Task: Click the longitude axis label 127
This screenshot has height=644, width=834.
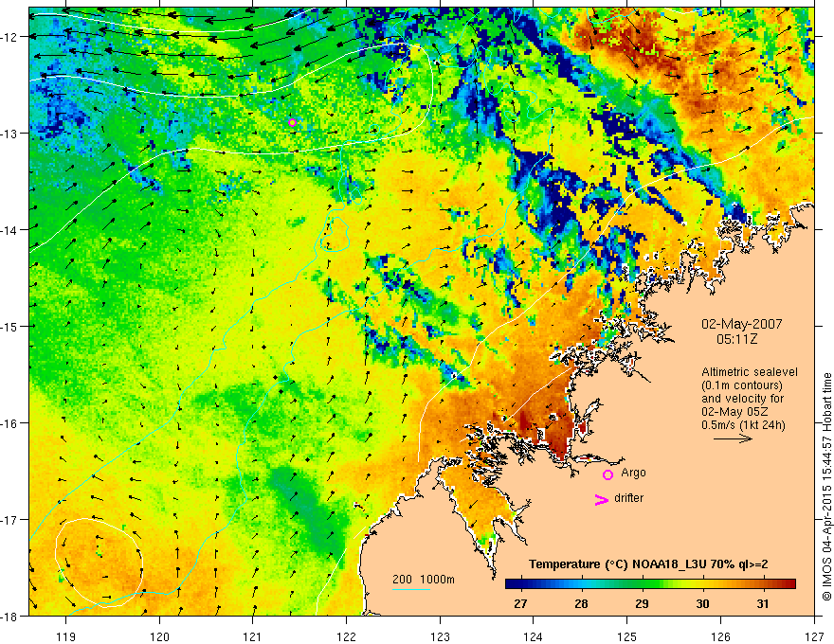Action: pos(814,636)
